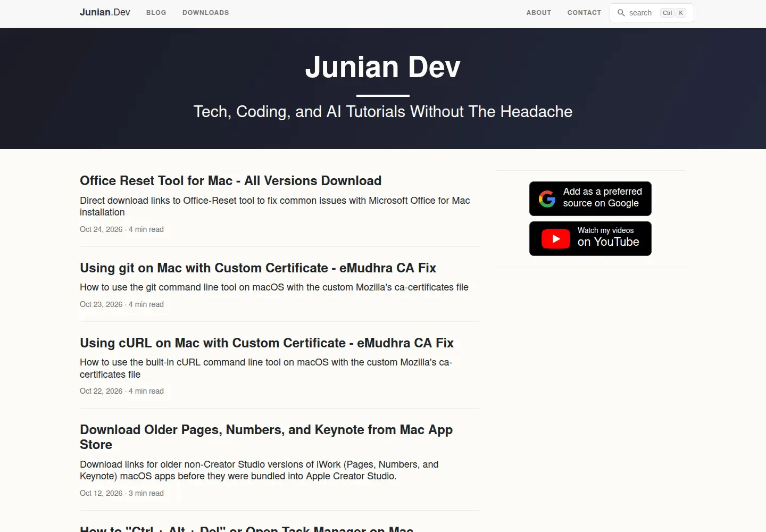Click the Junian Dev hero title
The width and height of the screenshot is (766, 532).
(382, 67)
